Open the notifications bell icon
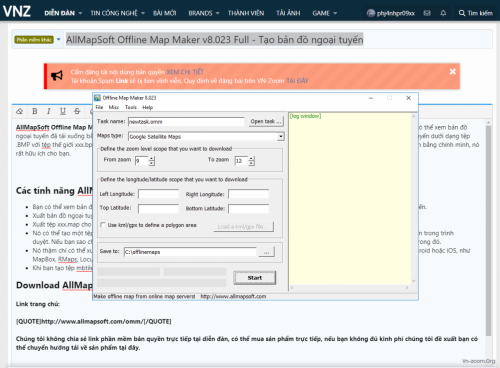500x368 pixels. (443, 13)
